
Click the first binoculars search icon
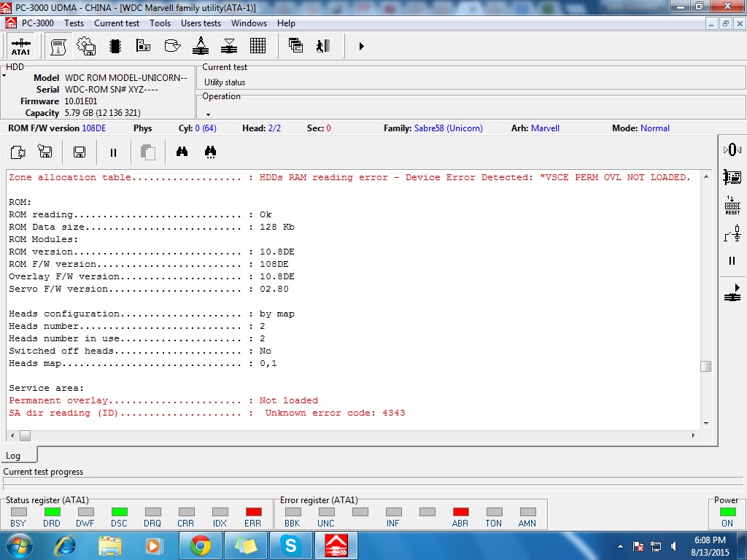click(182, 152)
